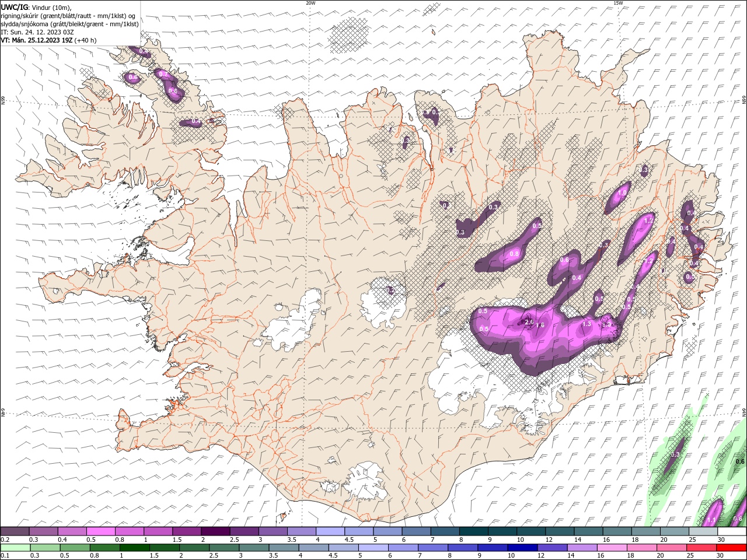Click the bottom legend swatch labeled 6
The height and width of the screenshot is (560, 747).
point(403,548)
